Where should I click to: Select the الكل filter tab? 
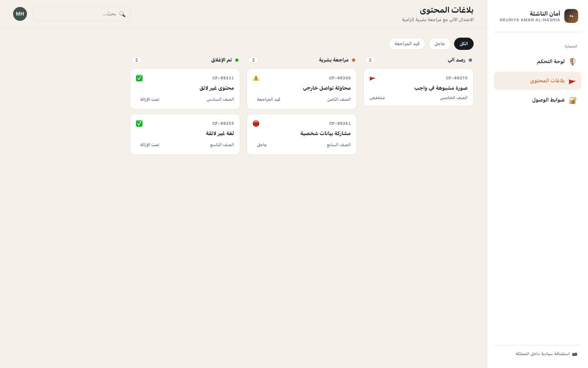(464, 44)
